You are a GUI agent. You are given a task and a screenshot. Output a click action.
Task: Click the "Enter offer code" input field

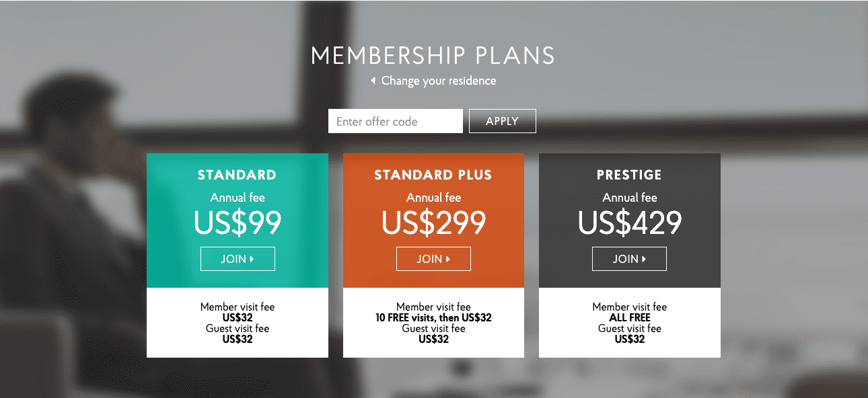[395, 120]
